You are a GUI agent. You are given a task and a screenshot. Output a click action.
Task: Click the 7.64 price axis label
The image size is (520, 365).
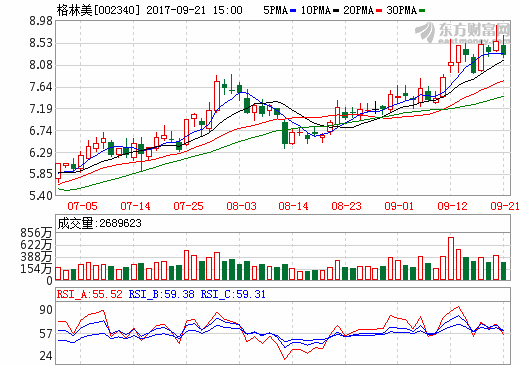pyautogui.click(x=41, y=87)
